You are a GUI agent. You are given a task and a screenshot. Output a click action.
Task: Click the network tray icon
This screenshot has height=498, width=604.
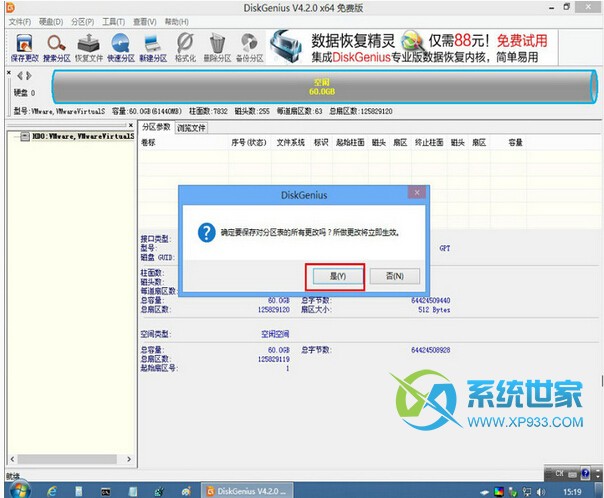tap(527, 492)
